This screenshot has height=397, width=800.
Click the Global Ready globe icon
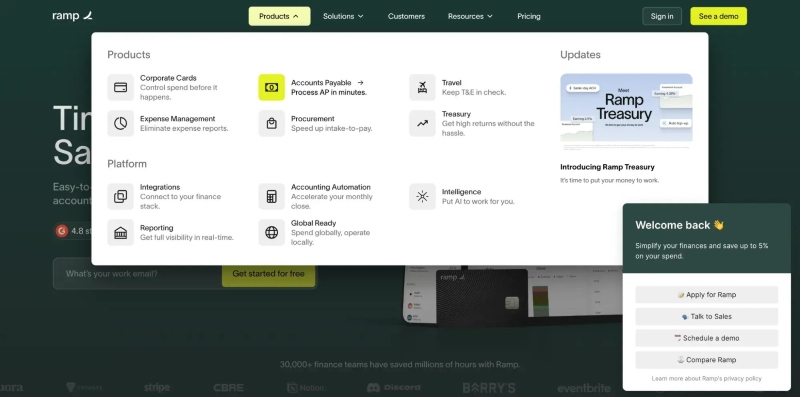pos(271,233)
